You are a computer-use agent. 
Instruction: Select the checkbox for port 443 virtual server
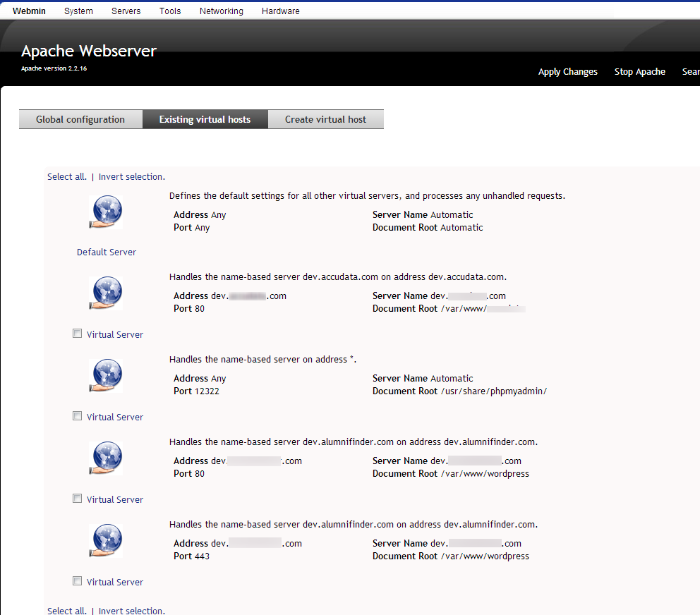tap(78, 581)
